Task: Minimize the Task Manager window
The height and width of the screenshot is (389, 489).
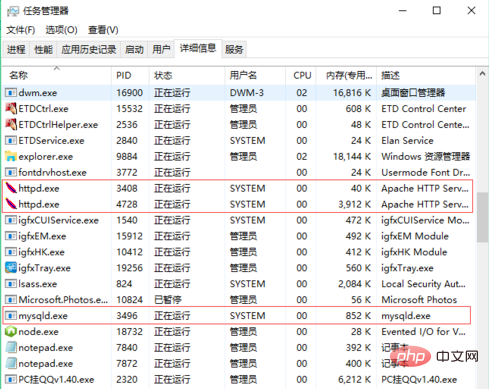Action: click(403, 11)
